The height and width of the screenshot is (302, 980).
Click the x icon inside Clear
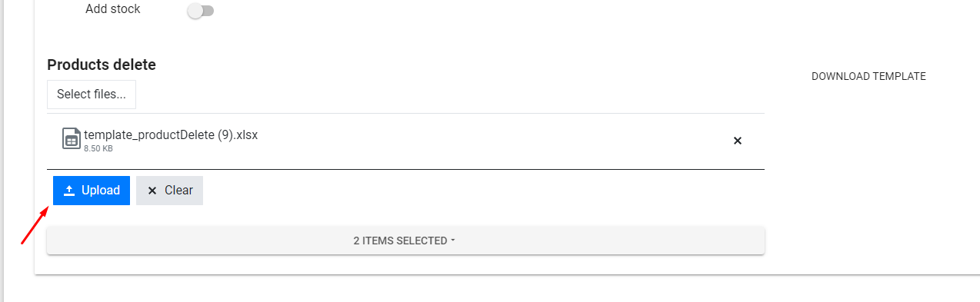152,191
